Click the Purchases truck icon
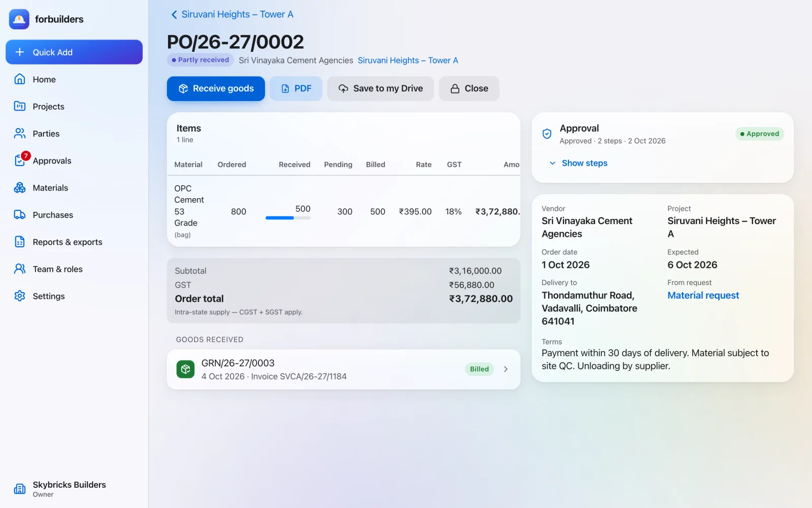Screen dimensions: 812x508 pyautogui.click(x=20, y=215)
